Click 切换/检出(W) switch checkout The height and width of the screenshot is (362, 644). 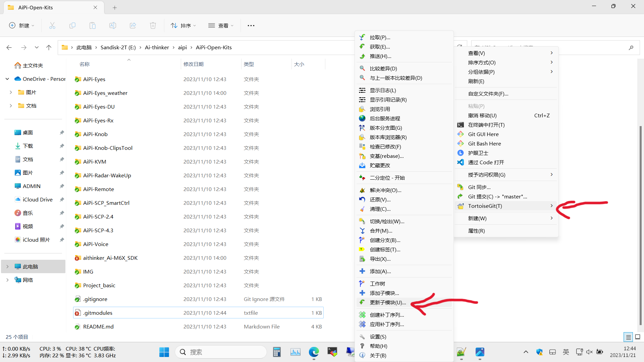[404, 221]
